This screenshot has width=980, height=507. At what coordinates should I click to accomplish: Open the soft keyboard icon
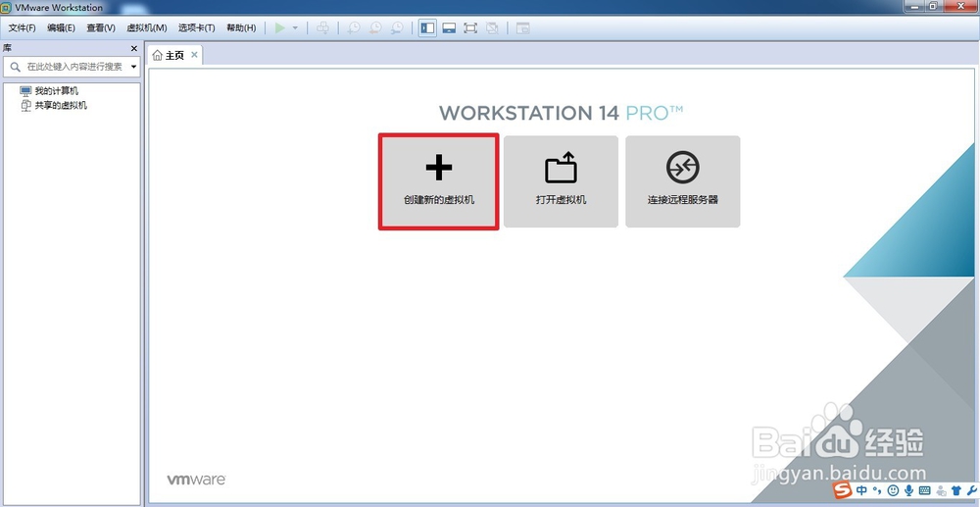(x=924, y=490)
